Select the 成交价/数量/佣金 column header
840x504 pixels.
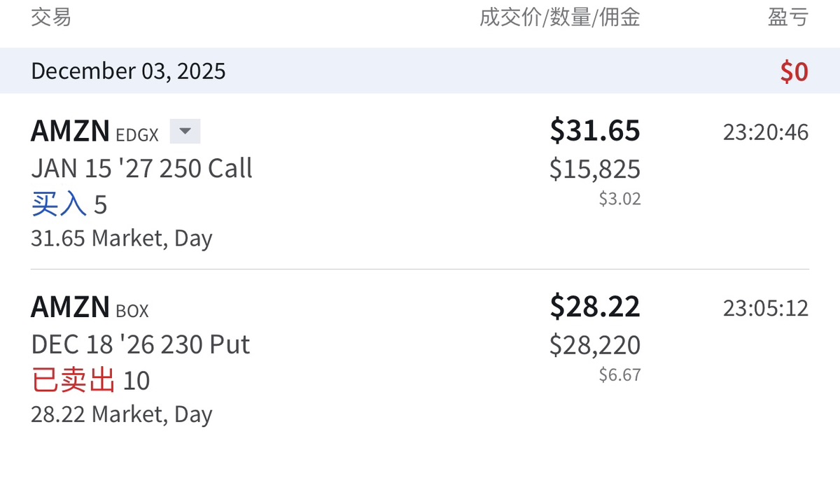(559, 17)
